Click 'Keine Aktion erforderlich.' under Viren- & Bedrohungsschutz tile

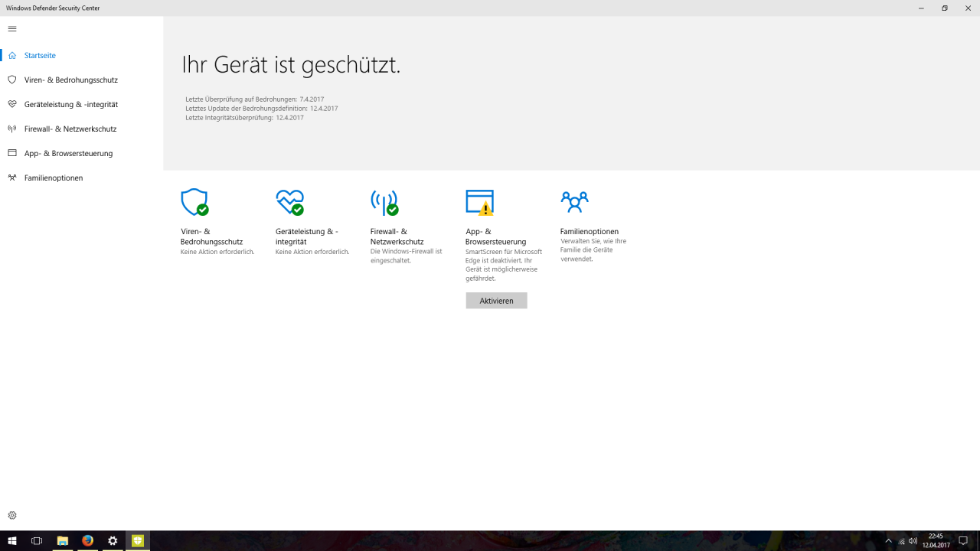tap(217, 252)
